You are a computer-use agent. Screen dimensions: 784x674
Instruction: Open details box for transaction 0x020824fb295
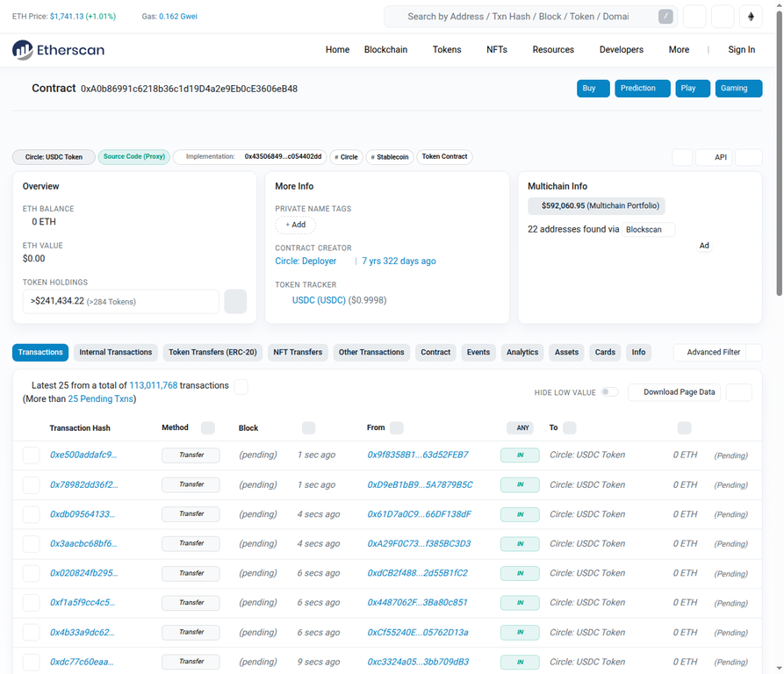[x=31, y=573]
